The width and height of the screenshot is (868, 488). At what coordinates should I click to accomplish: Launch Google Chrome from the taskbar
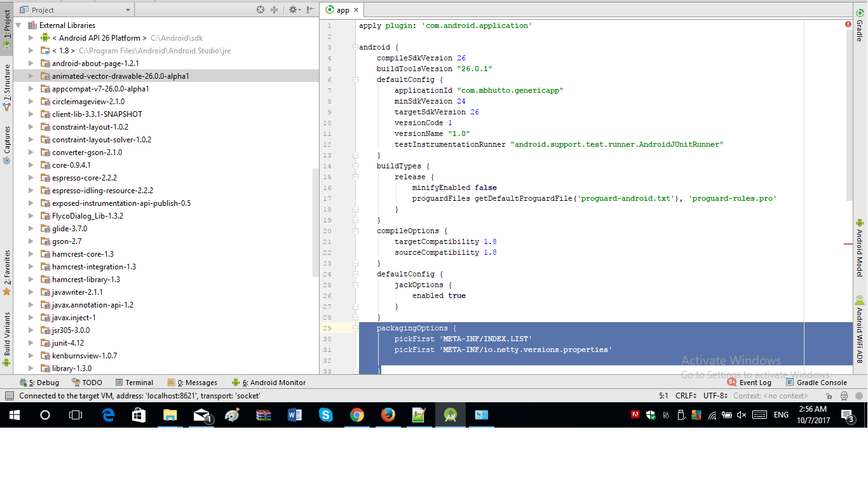pyautogui.click(x=356, y=415)
